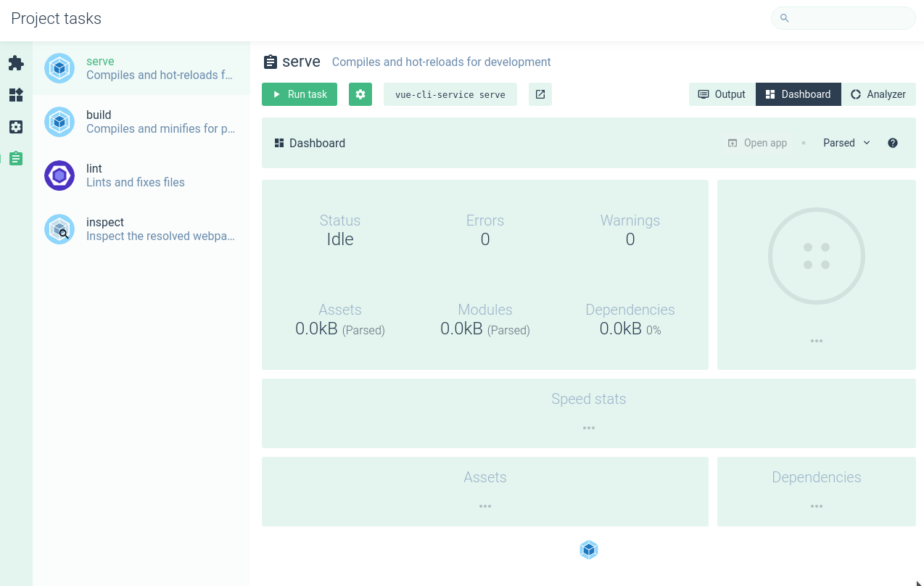Click the 'Compiles and hot-reloads for development' description
Image resolution: width=924 pixels, height=586 pixels.
442,62
